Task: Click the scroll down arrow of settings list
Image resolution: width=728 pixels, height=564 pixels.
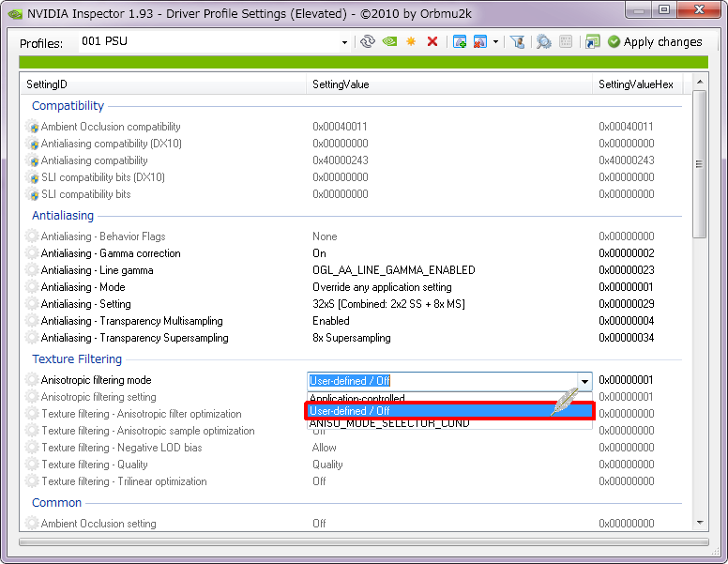Action: [x=700, y=523]
